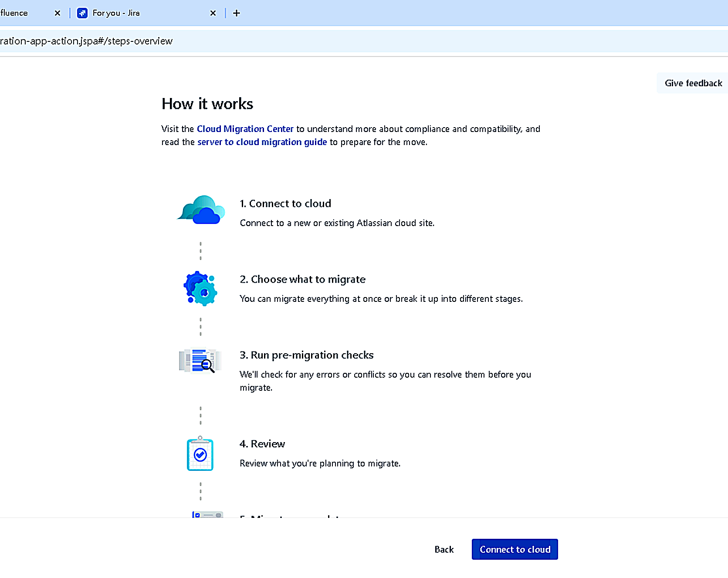Click the Jira favicon on the browser tab
Screen dimensions: 728x578
click(82, 13)
